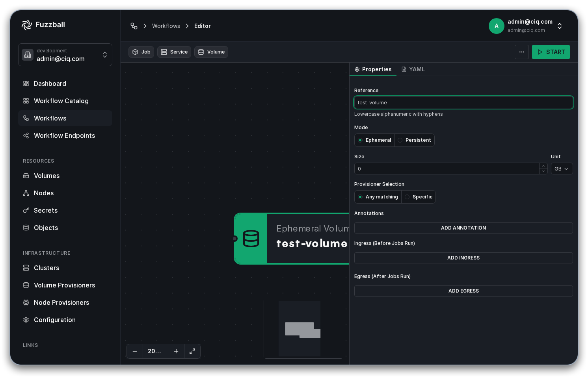Image resolution: width=588 pixels, height=378 pixels.
Task: Click ADD INGRESS button
Action: pos(463,258)
